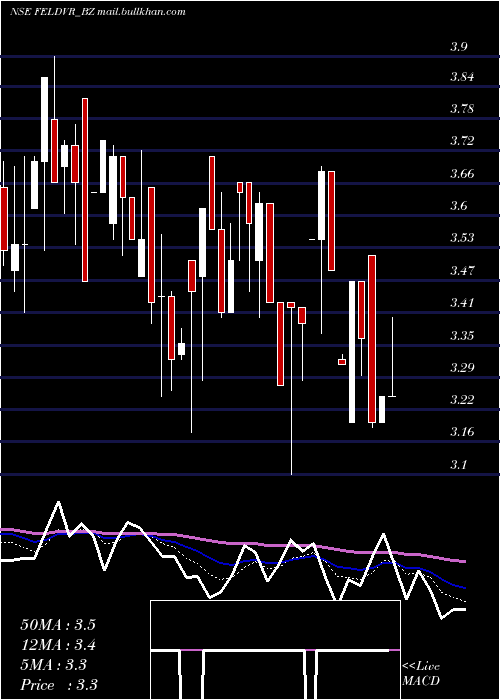Click the 3.84 price axis label
This screenshot has width=500, height=700.
tap(462, 76)
